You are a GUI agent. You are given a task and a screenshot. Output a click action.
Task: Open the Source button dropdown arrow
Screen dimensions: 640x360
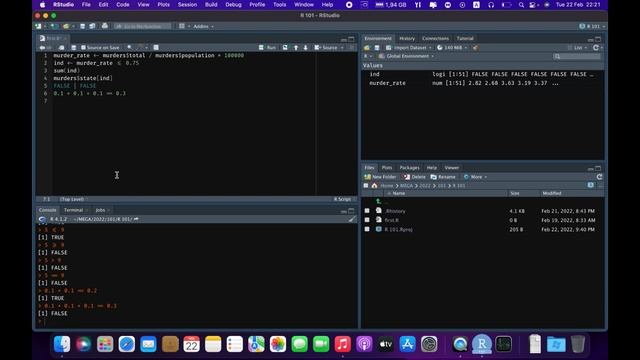click(342, 48)
